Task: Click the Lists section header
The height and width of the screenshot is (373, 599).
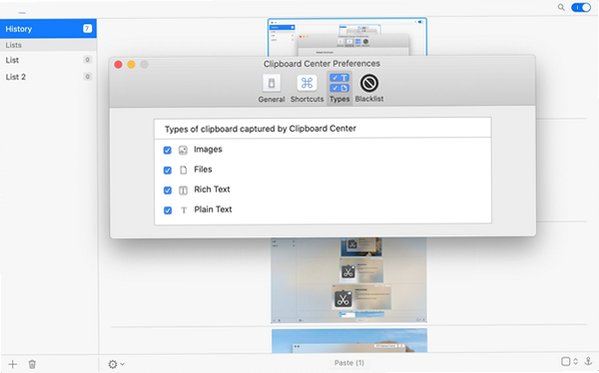Action: (48, 45)
